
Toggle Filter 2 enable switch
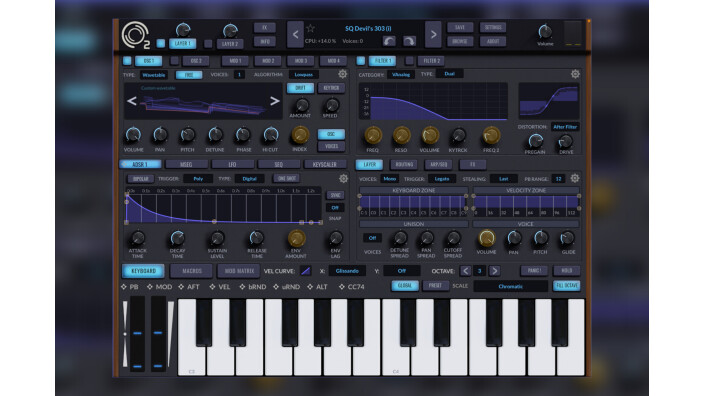pyautogui.click(x=409, y=61)
